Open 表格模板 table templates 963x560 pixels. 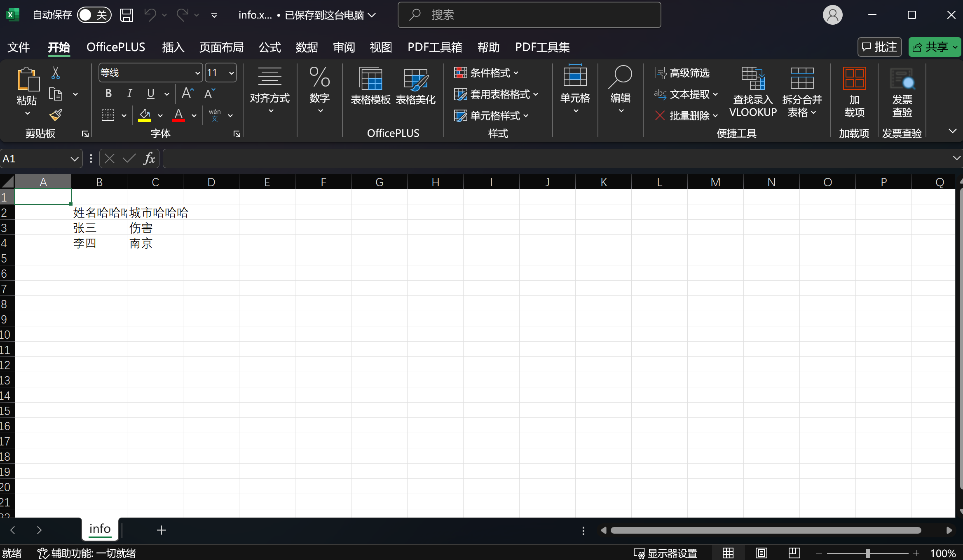pyautogui.click(x=370, y=86)
